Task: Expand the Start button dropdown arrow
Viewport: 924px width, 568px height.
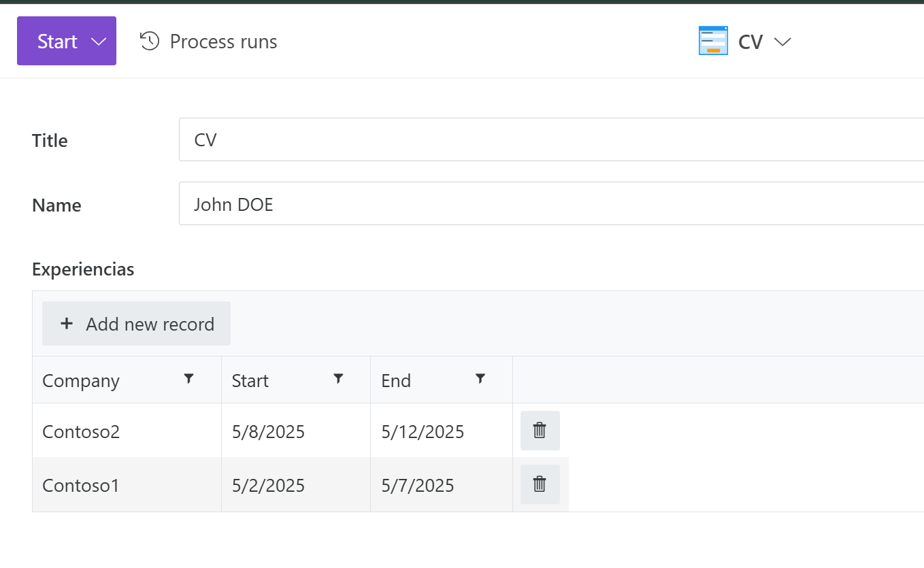Action: (x=99, y=41)
